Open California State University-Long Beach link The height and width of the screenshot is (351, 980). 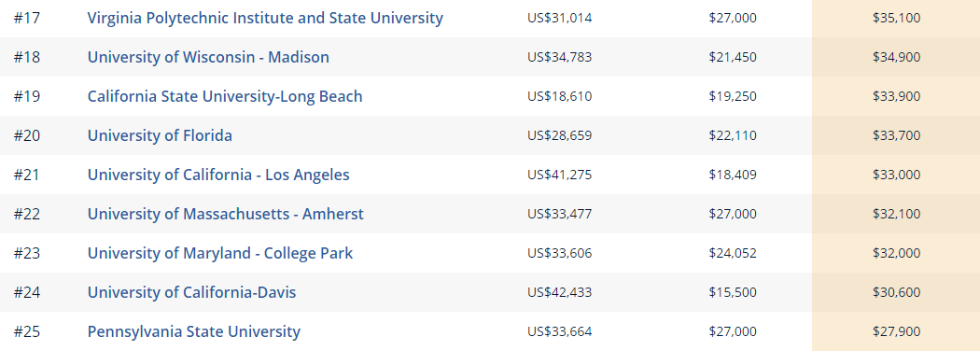225,96
